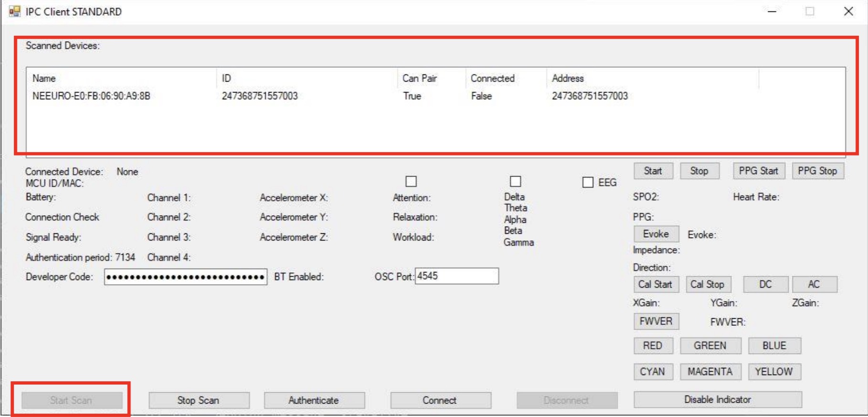Viewport: 868px width, 417px height.
Task: Minimize the IPC Client window
Action: (x=772, y=11)
